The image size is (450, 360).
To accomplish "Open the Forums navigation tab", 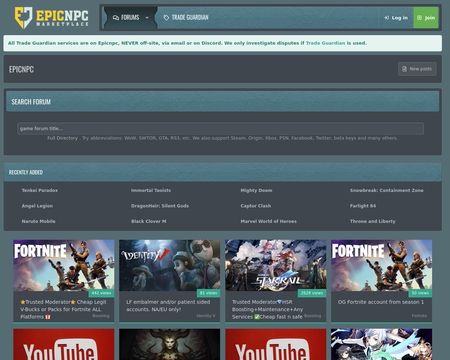I will tap(126, 17).
